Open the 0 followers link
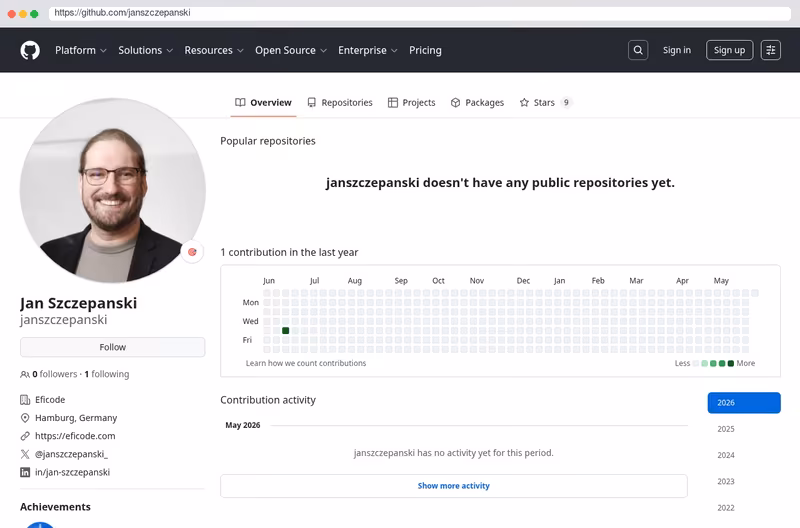800x528 pixels. point(55,374)
